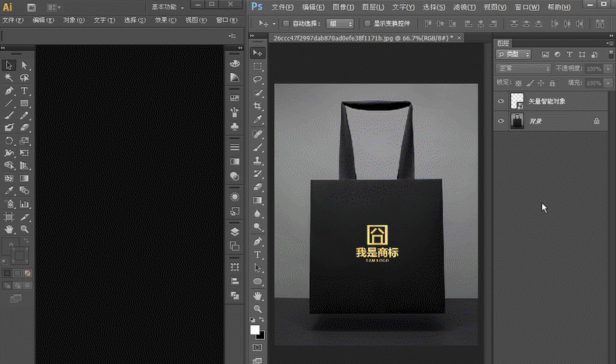The width and height of the screenshot is (616, 364).
Task: Enable the 显示变换控件 checkbox
Action: coord(367,23)
